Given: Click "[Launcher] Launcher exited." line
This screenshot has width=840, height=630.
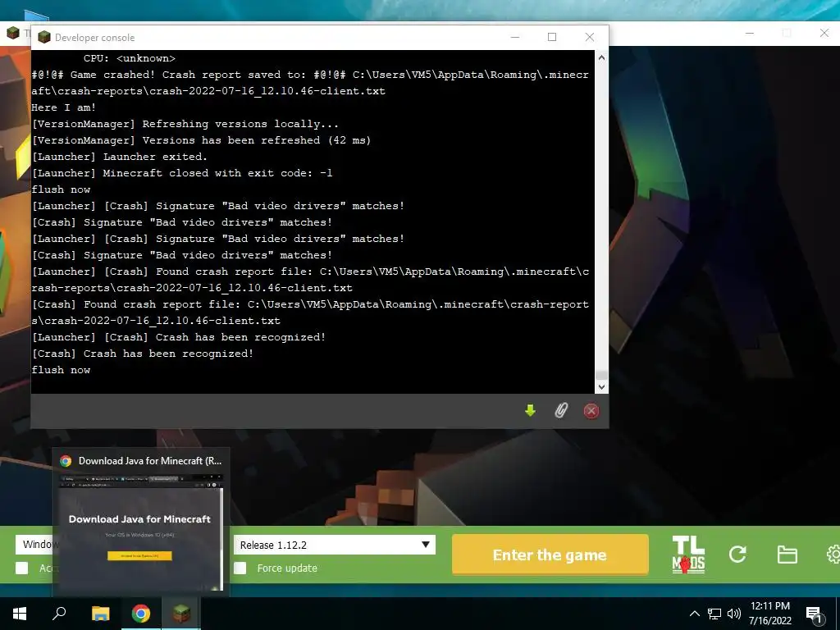Looking at the screenshot, I should (120, 157).
